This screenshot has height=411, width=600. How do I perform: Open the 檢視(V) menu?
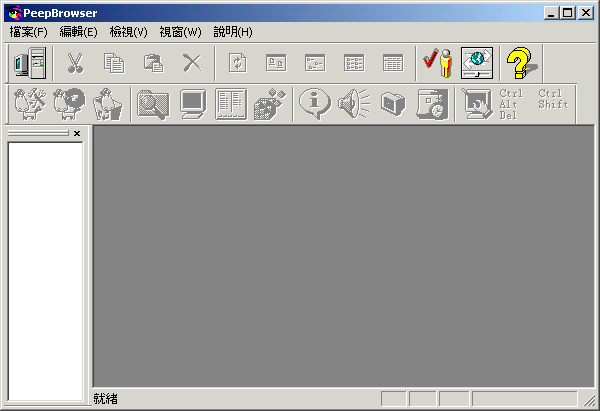(129, 32)
